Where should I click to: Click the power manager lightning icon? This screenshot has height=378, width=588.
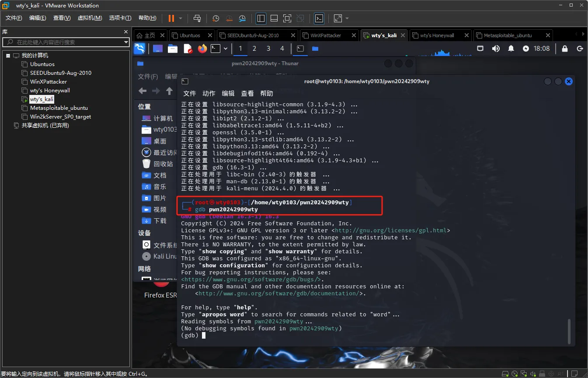pos(526,49)
